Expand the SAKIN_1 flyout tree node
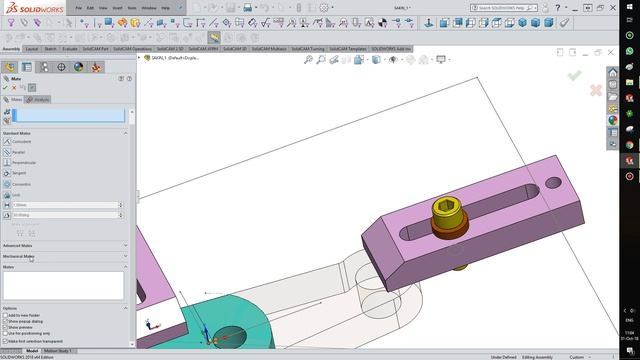This screenshot has width=640, height=360. (x=139, y=58)
